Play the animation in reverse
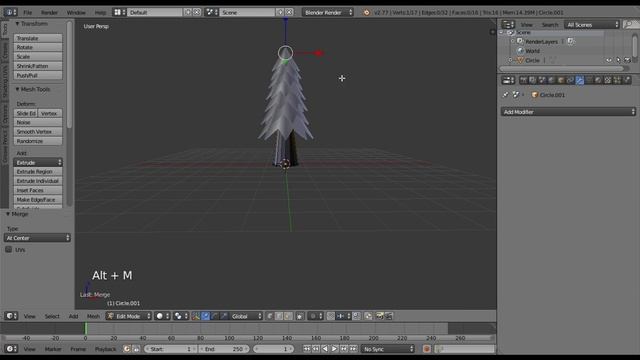The image size is (640, 360). [325, 349]
